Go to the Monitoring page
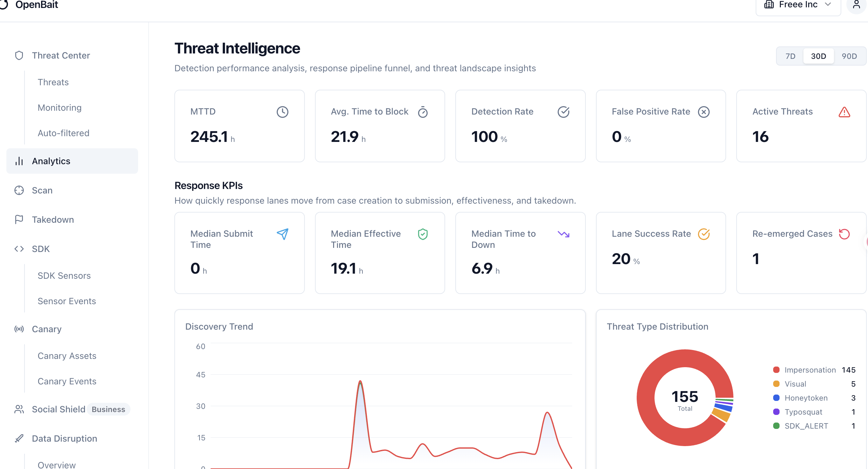 (59, 108)
